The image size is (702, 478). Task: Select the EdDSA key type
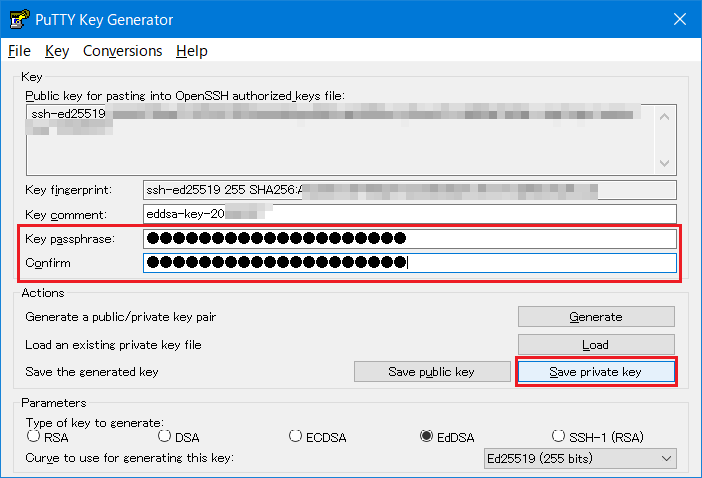coord(427,436)
